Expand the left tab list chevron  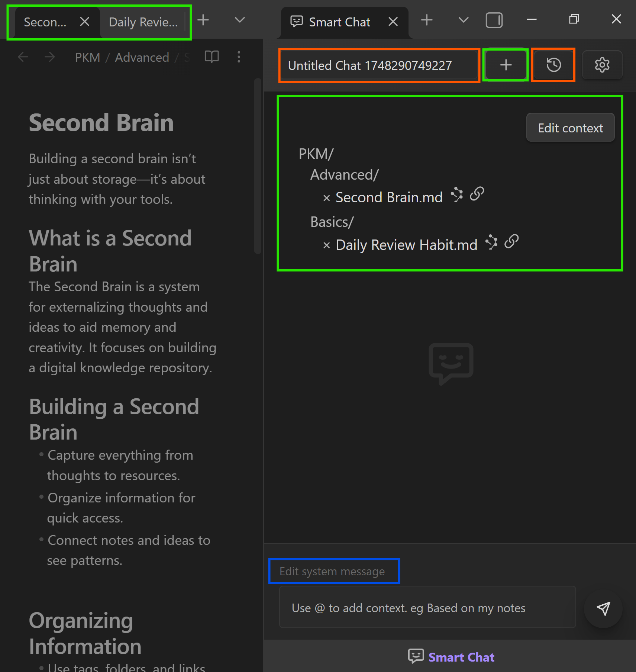tap(240, 20)
